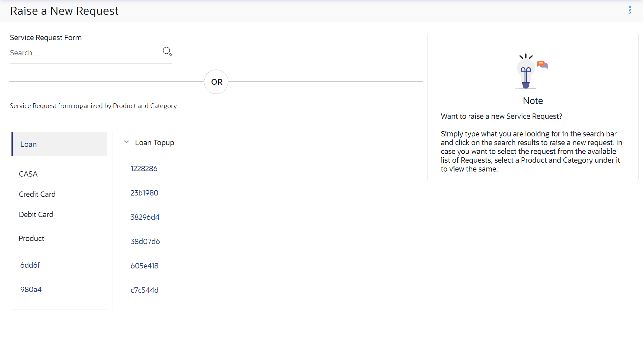Click the search magnifier icon

click(x=167, y=51)
